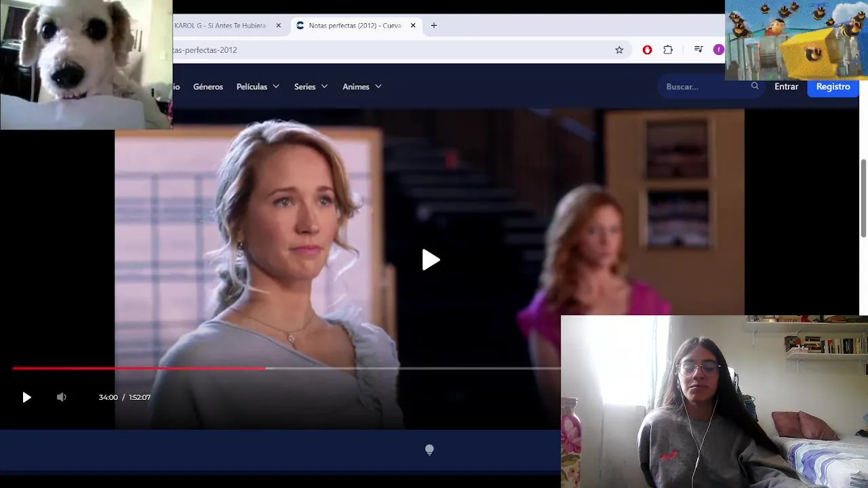Open the Extensions puzzle icon
Screen dimensions: 868x488
(x=668, y=50)
